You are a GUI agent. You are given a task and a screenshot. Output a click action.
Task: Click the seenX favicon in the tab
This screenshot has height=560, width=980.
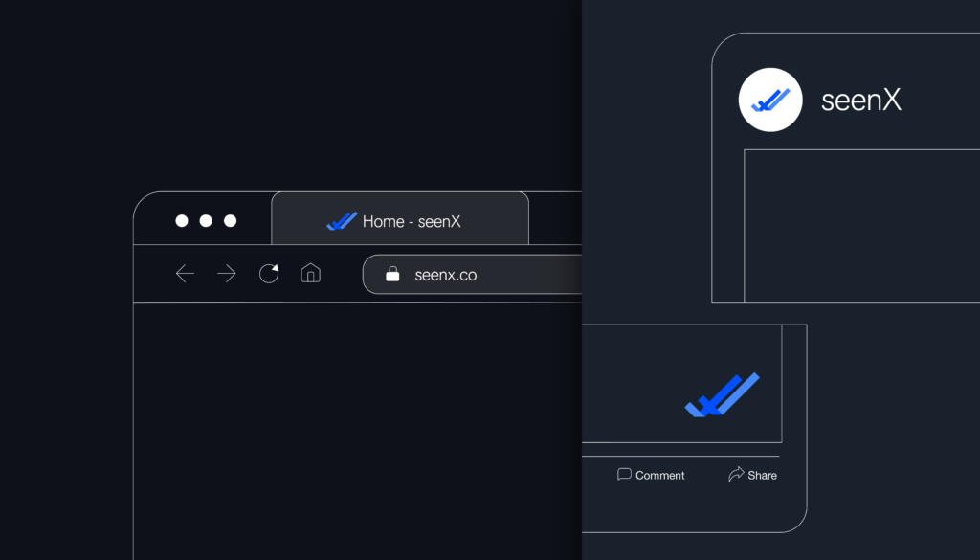(341, 221)
